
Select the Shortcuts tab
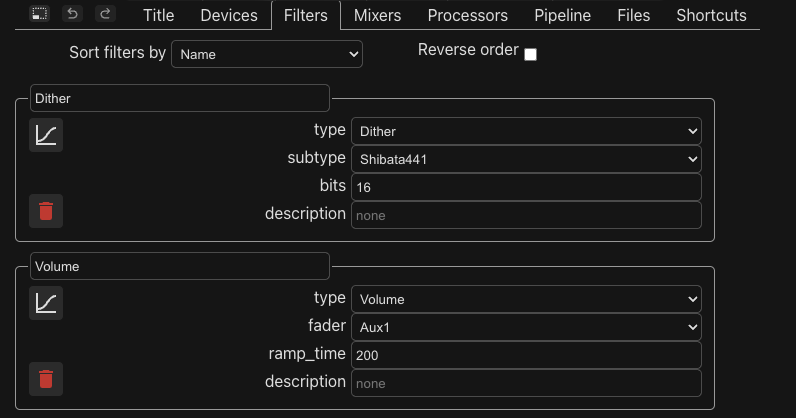711,15
